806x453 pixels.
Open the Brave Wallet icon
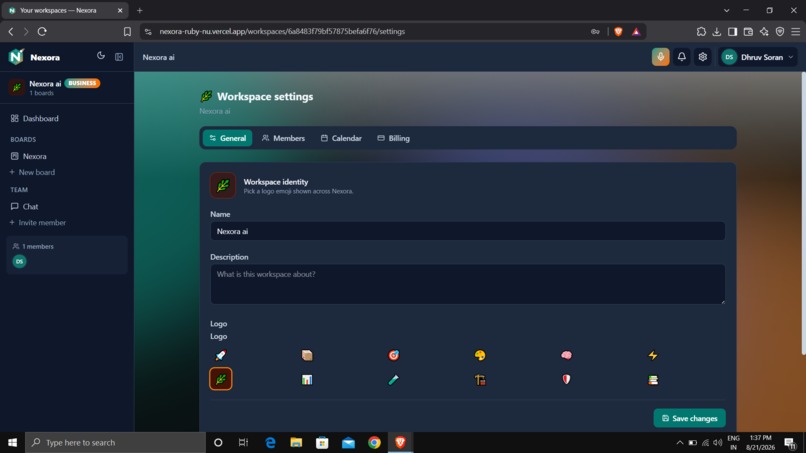748,31
